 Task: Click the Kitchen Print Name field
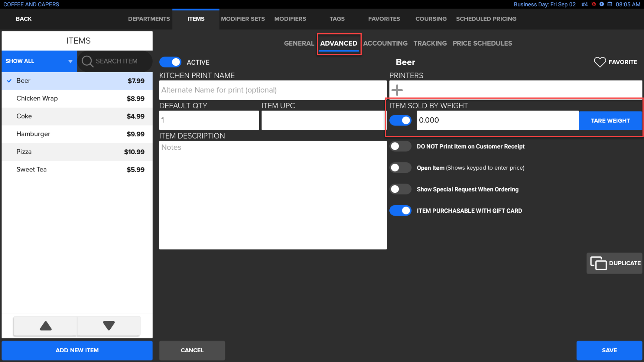click(x=273, y=90)
